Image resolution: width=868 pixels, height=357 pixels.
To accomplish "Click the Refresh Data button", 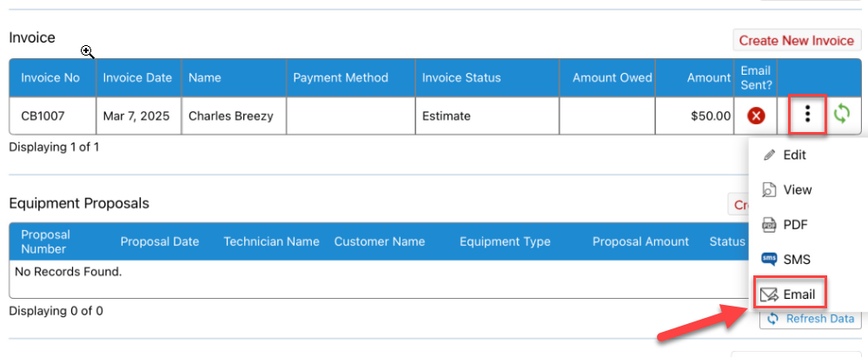I will click(811, 319).
